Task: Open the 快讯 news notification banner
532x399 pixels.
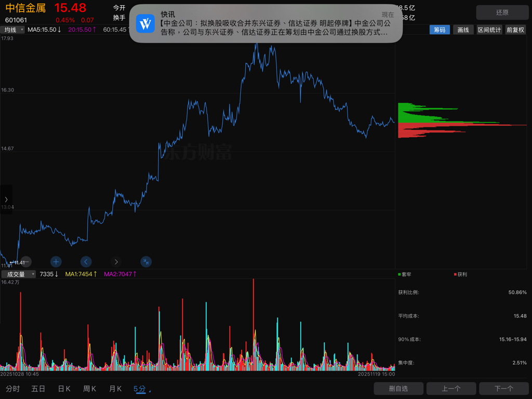Action: [265, 23]
